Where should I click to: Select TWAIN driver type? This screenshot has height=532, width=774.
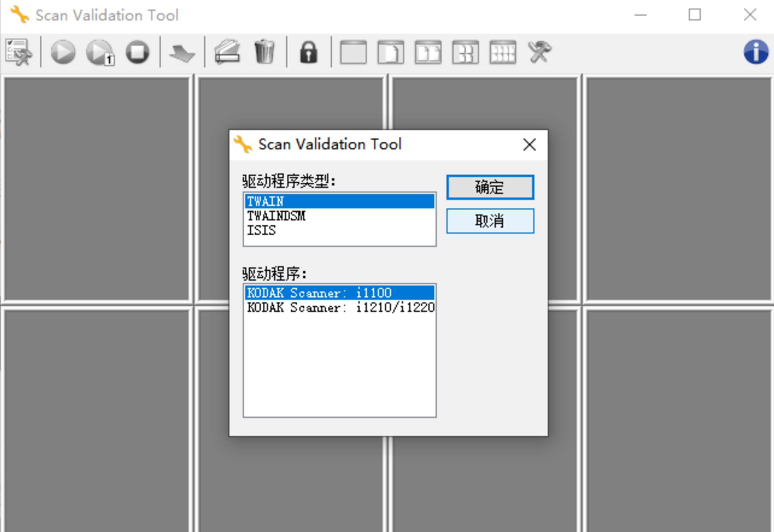tap(339, 201)
